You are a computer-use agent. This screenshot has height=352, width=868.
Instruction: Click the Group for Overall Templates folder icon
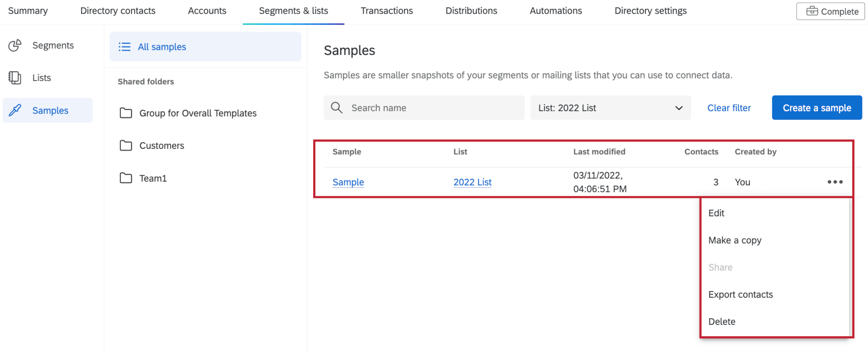[126, 113]
